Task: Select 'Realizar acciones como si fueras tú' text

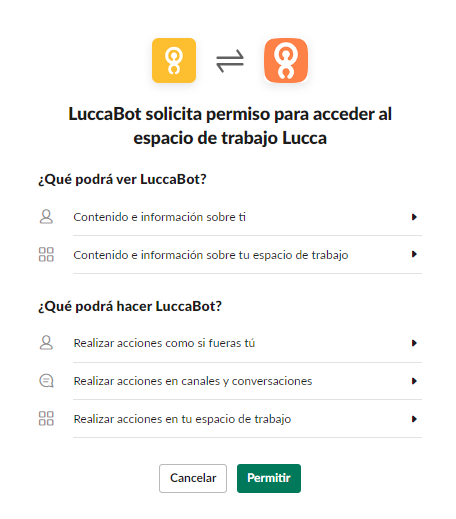Action: [164, 343]
